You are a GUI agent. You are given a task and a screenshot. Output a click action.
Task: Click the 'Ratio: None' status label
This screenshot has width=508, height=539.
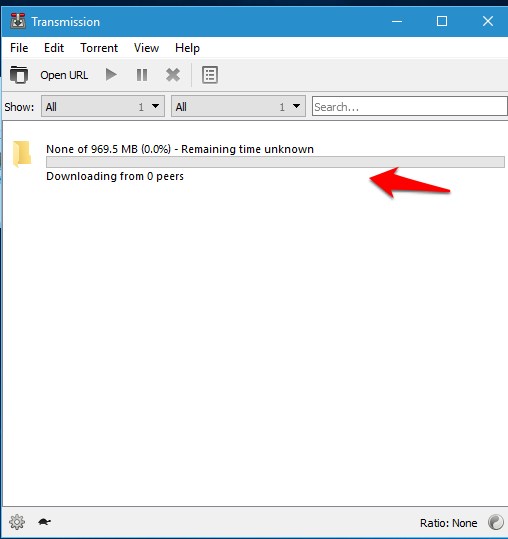pos(449,523)
